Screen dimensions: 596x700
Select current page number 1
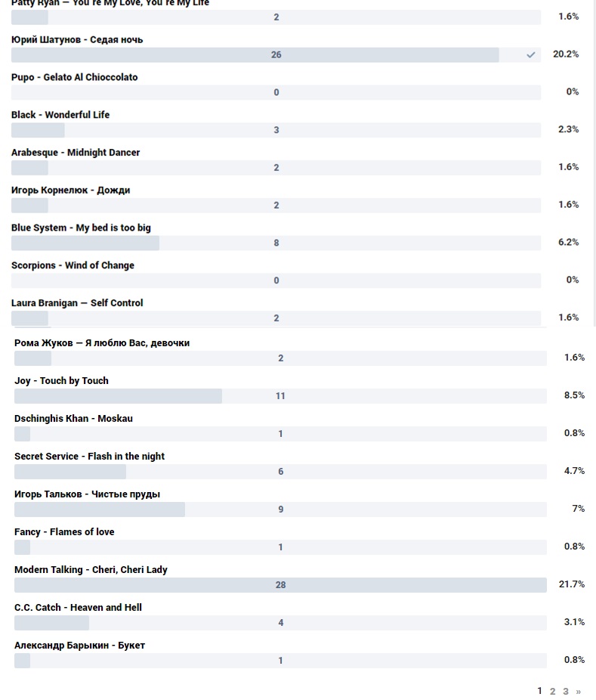pyautogui.click(x=539, y=691)
